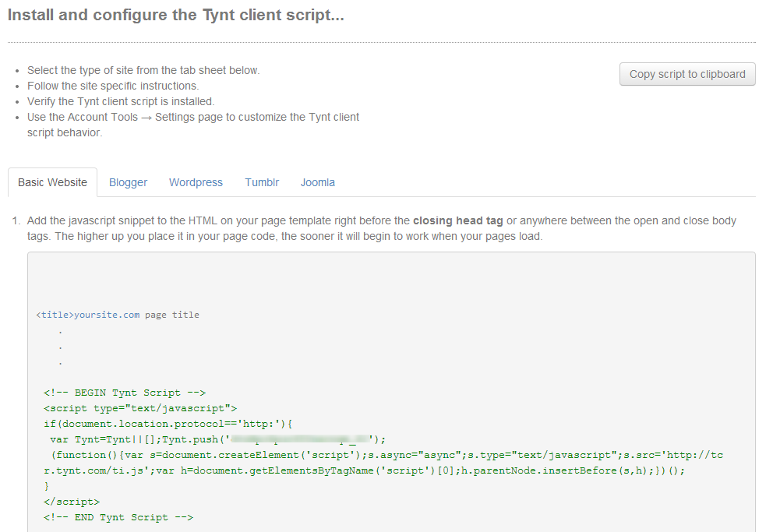Click the bullet 'Verify the Tynt client script is installed'
This screenshot has width=773, height=532.
[121, 101]
